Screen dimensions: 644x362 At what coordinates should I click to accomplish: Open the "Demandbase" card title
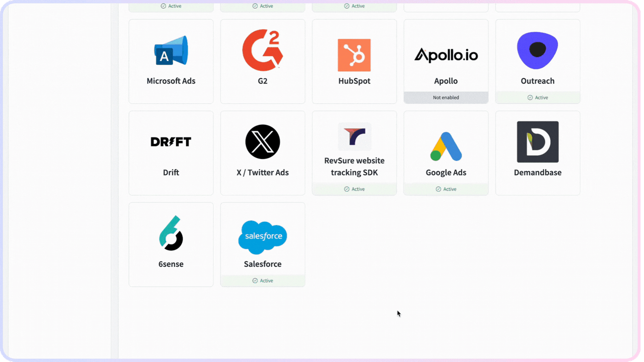click(538, 172)
